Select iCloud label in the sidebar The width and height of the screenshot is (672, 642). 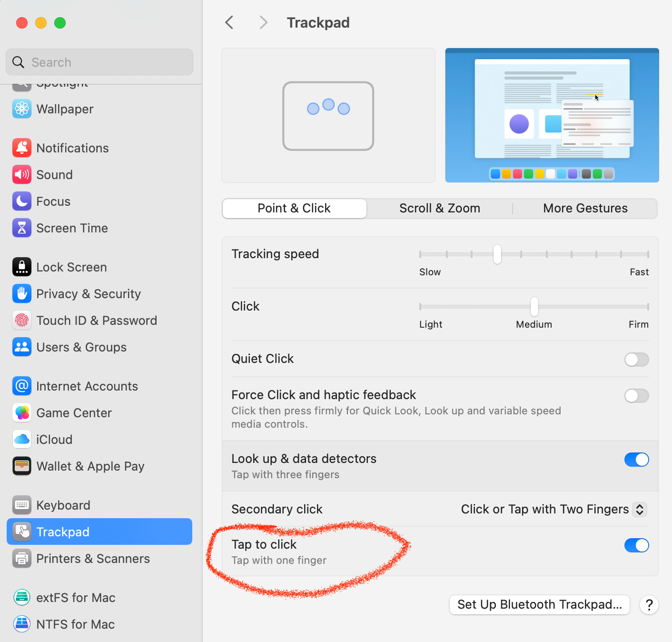tap(54, 440)
